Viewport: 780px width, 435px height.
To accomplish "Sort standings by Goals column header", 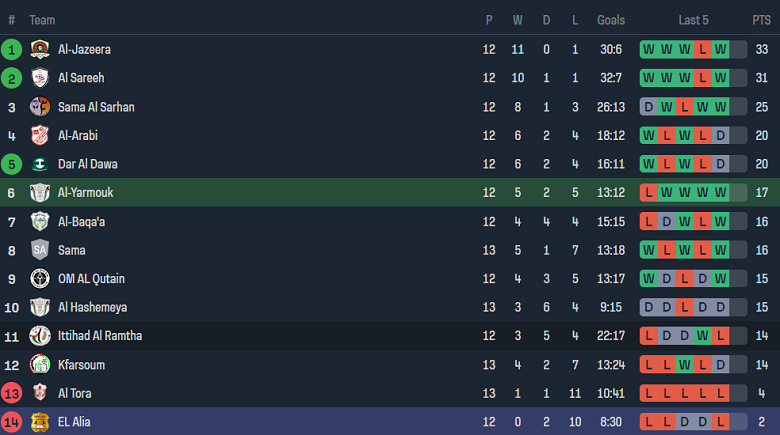I will pos(610,20).
